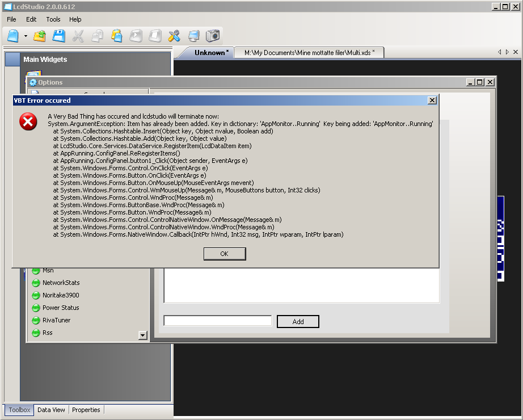This screenshot has height=420, width=523.
Task: Click OK in the VBT Error dialog
Action: (x=225, y=254)
